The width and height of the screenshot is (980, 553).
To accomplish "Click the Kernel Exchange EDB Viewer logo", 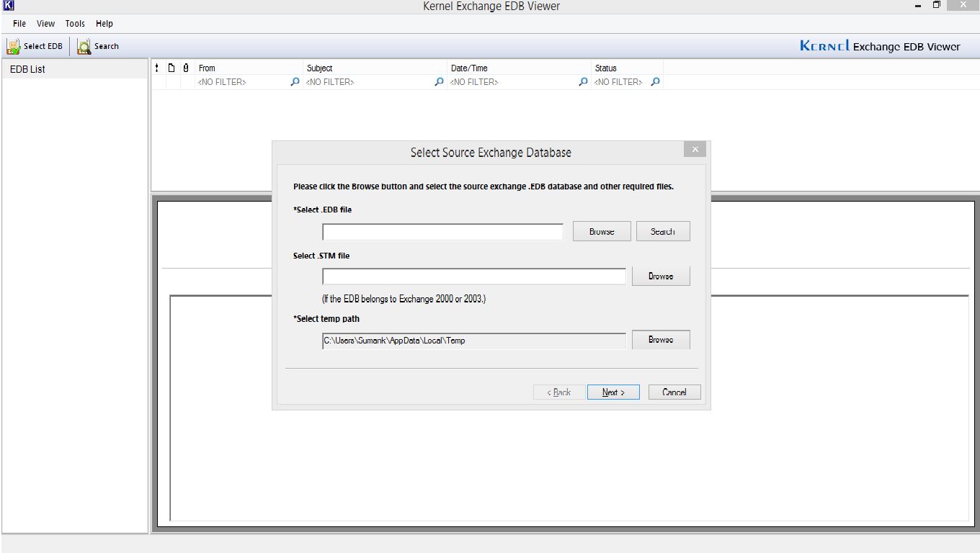I will [880, 46].
